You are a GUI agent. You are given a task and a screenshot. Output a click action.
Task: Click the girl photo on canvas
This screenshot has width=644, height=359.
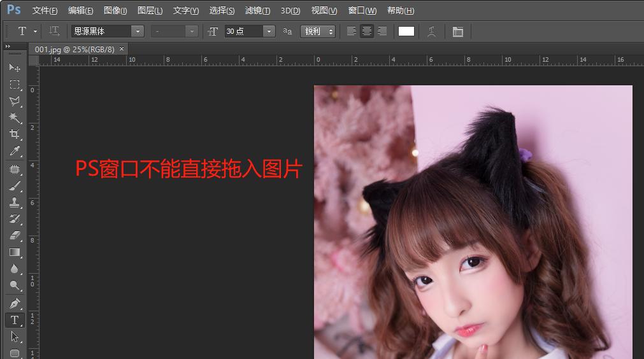tap(473, 222)
